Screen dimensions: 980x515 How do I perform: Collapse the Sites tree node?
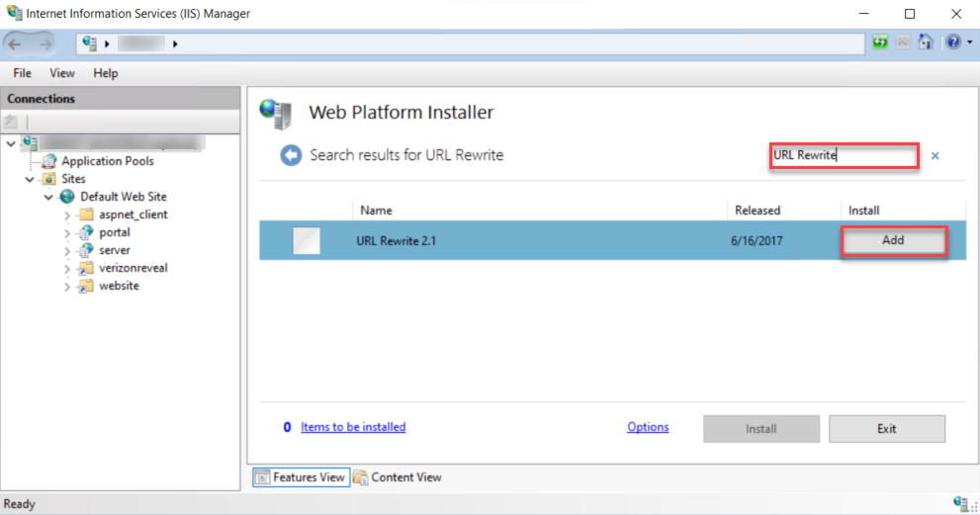(30, 179)
